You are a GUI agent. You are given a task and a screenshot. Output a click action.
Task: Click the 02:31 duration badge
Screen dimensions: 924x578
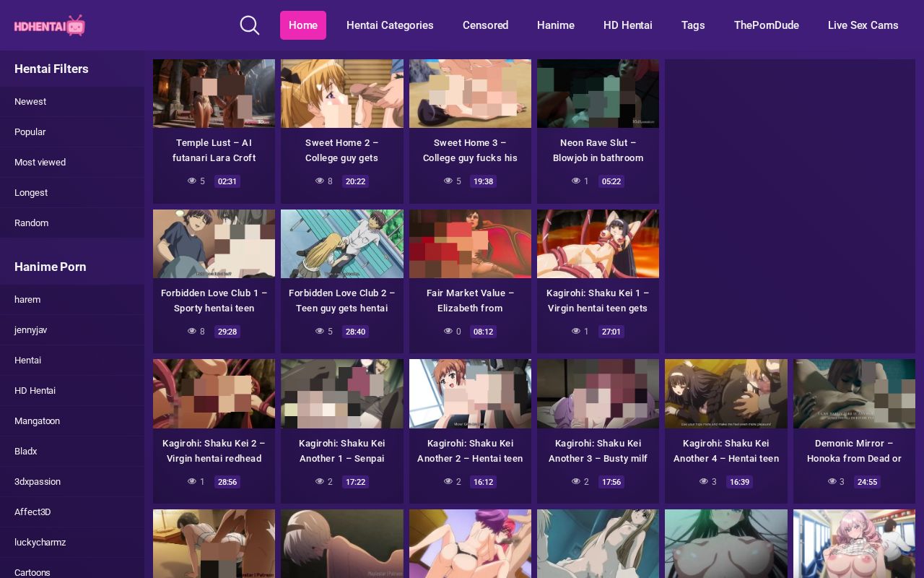227,181
